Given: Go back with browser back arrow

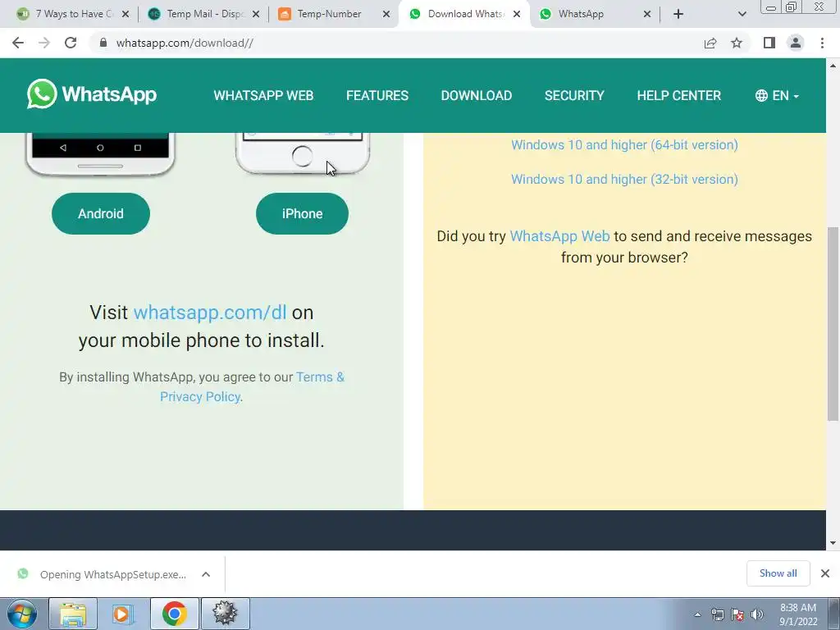Looking at the screenshot, I should coord(18,43).
